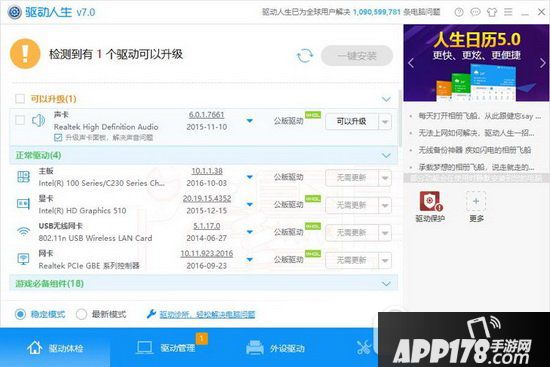Switch to 驱动体检 tab
Image resolution: width=550 pixels, height=367 pixels.
click(x=55, y=348)
